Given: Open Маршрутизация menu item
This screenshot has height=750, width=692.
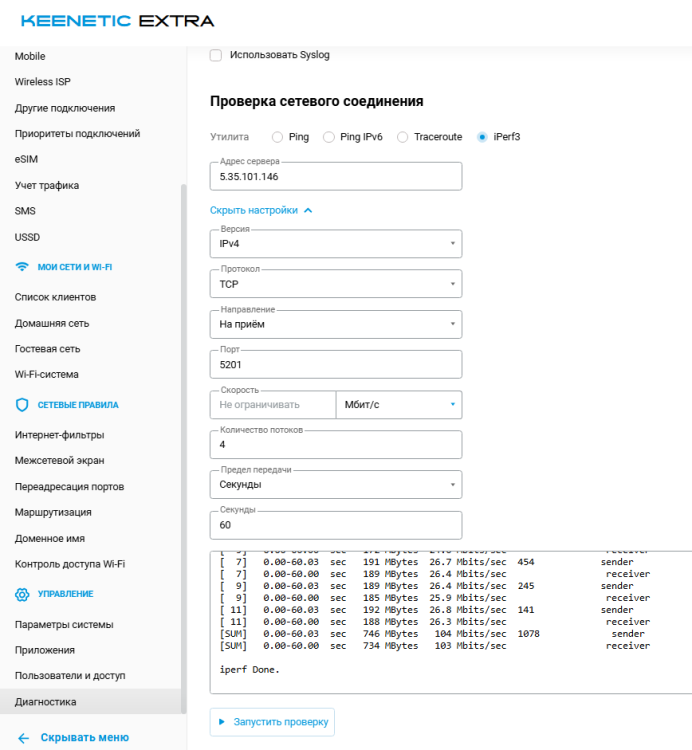Looking at the screenshot, I should pos(53,512).
